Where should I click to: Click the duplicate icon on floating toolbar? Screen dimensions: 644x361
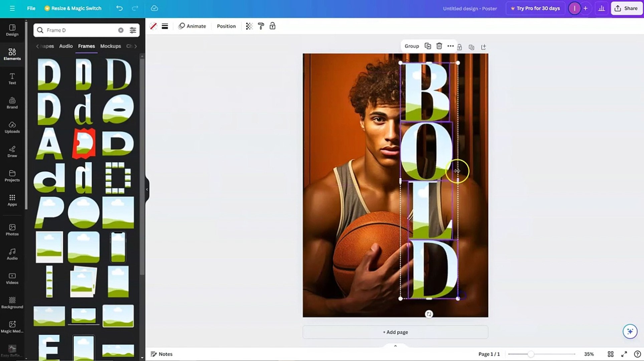pos(428,46)
